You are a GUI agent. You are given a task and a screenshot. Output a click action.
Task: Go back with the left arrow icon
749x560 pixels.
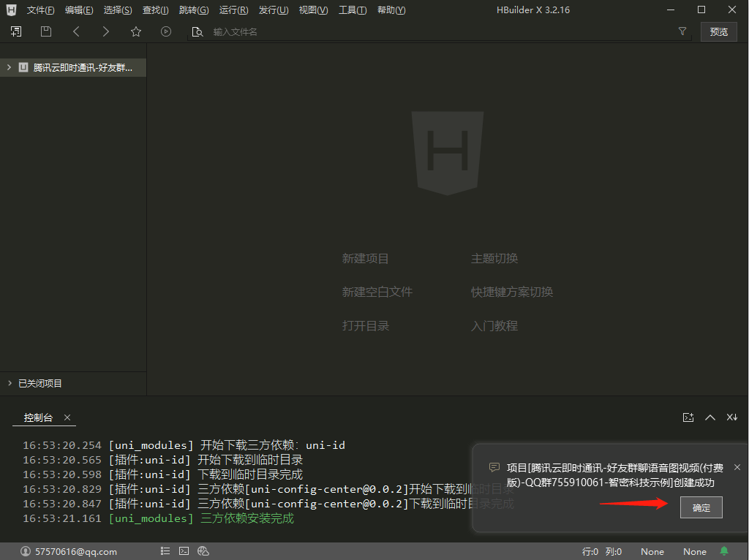coord(76,31)
